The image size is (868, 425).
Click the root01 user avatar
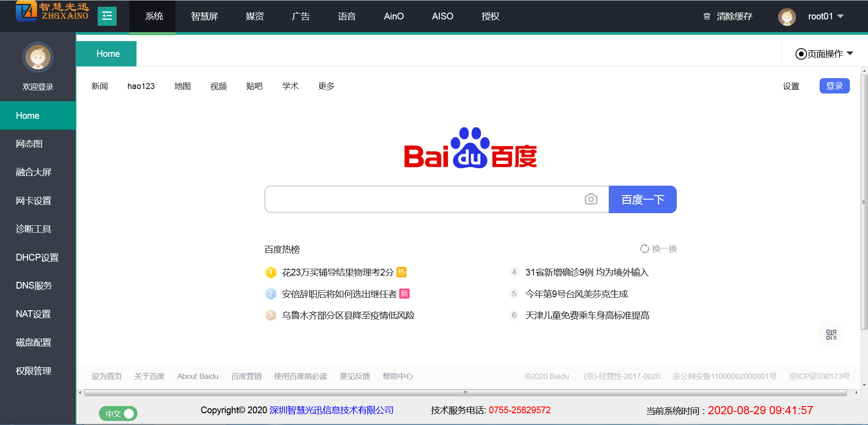[787, 17]
